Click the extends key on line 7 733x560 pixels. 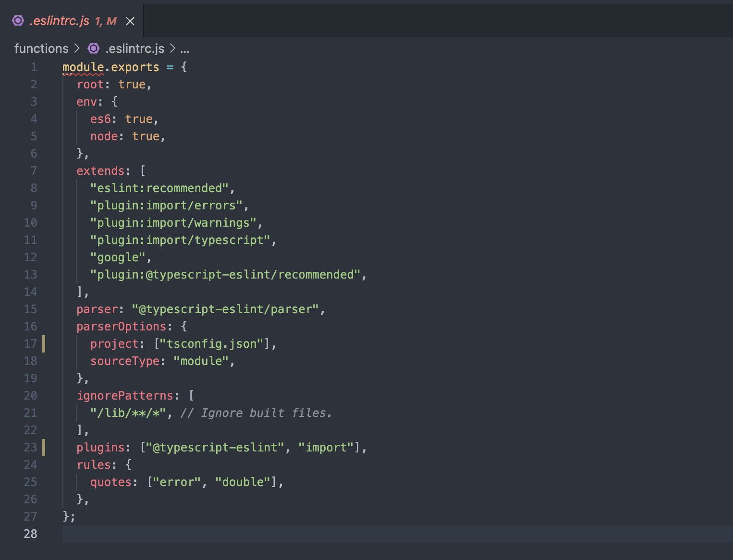click(100, 171)
